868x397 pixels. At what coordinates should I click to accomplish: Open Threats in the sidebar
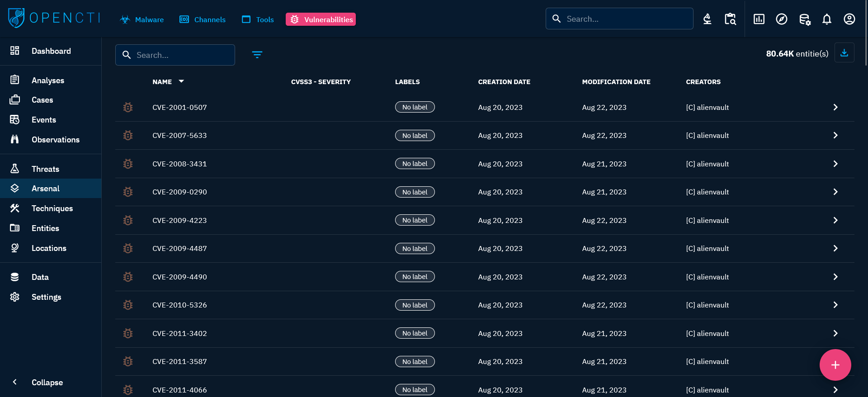(45, 169)
